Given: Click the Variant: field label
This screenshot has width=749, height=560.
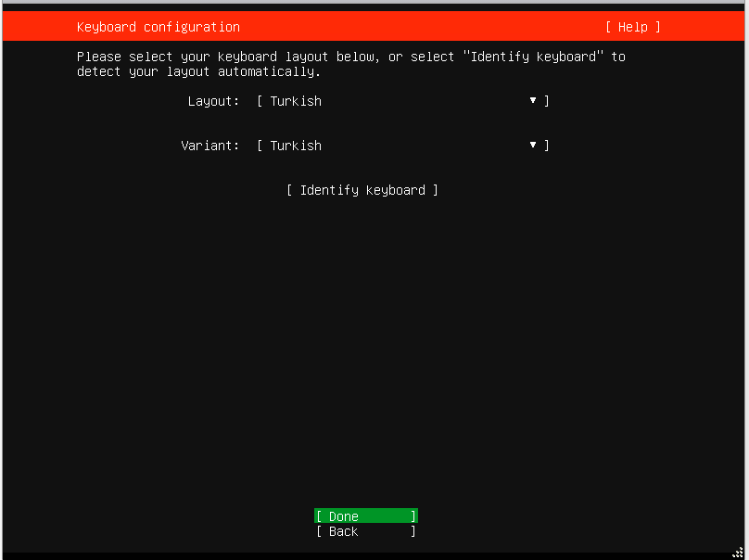Looking at the screenshot, I should pos(209,146).
